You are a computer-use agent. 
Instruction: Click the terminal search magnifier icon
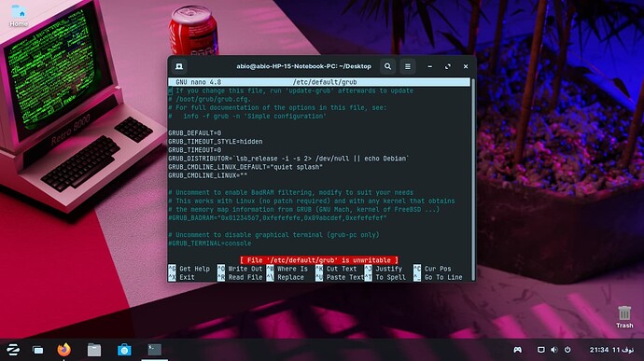coord(387,66)
